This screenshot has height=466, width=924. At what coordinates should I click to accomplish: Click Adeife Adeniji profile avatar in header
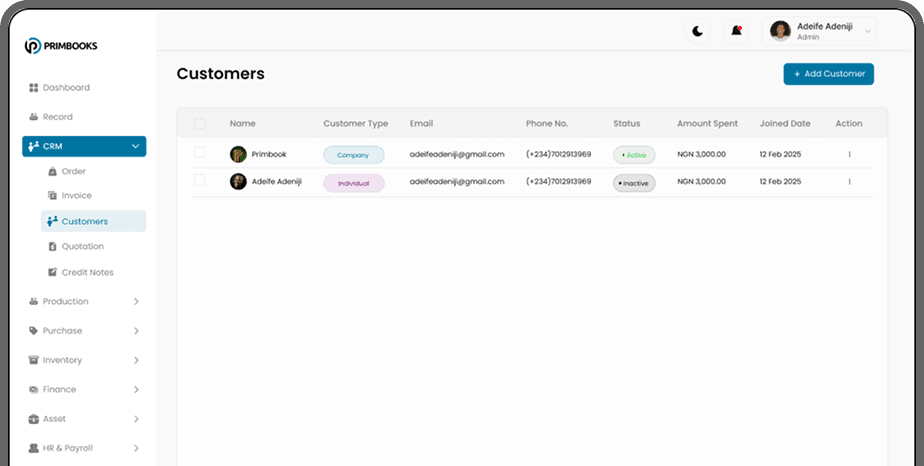pos(780,31)
